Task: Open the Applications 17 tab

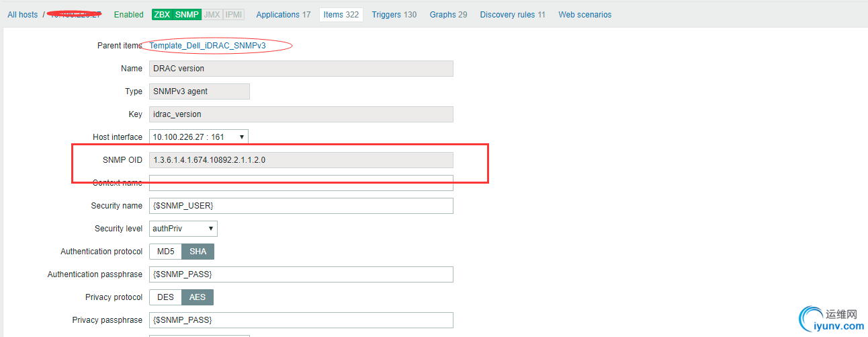Action: (284, 15)
